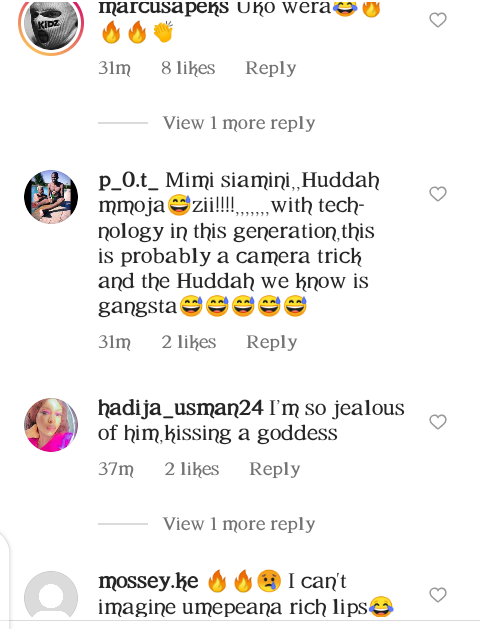Reply to hadija_usman24's comment
The width and height of the screenshot is (480, 629).
point(275,469)
